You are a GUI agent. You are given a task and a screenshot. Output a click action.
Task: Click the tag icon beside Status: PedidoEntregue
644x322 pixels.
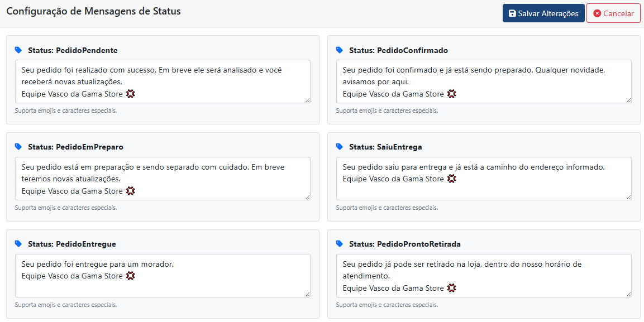20,244
